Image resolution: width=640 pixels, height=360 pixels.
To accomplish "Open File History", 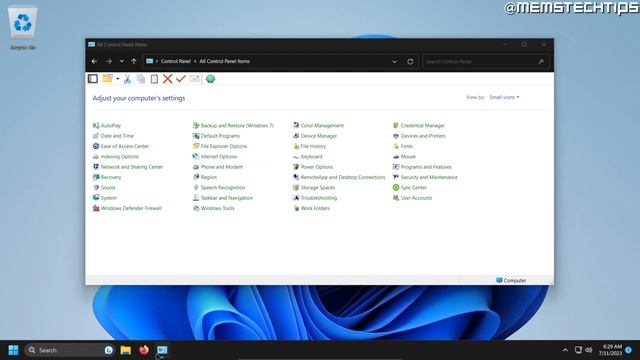I will coord(309,146).
